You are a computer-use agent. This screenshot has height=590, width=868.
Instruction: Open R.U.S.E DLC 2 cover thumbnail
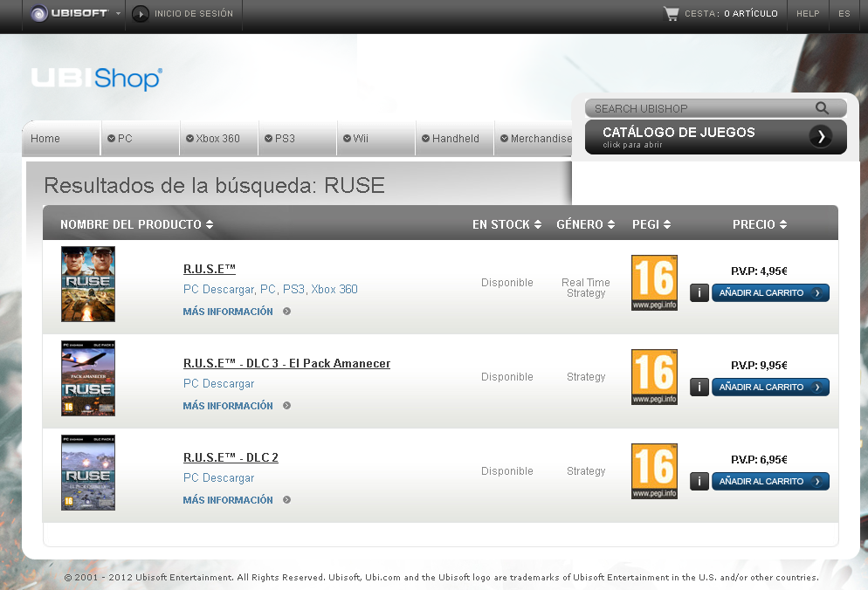tap(88, 472)
